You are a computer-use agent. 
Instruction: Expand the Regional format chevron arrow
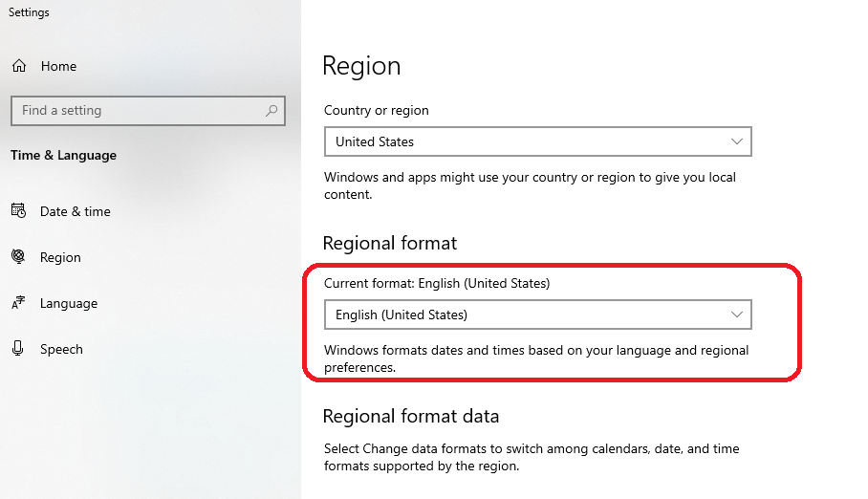(737, 315)
